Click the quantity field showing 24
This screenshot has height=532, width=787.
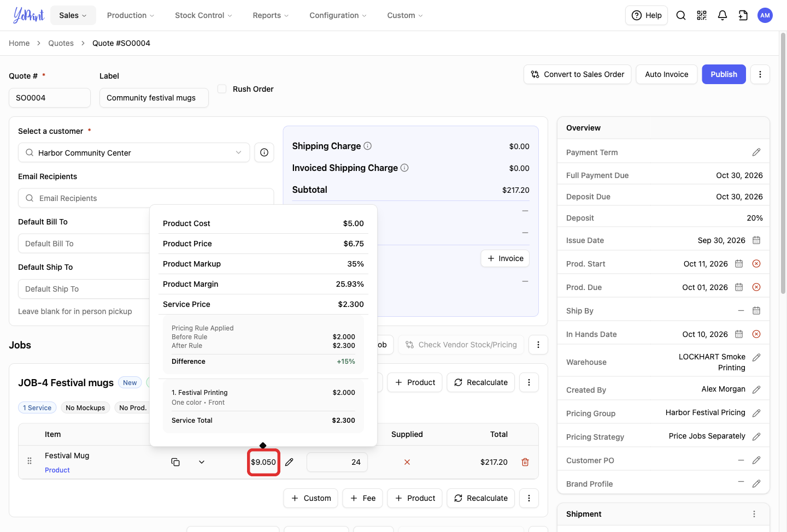337,462
